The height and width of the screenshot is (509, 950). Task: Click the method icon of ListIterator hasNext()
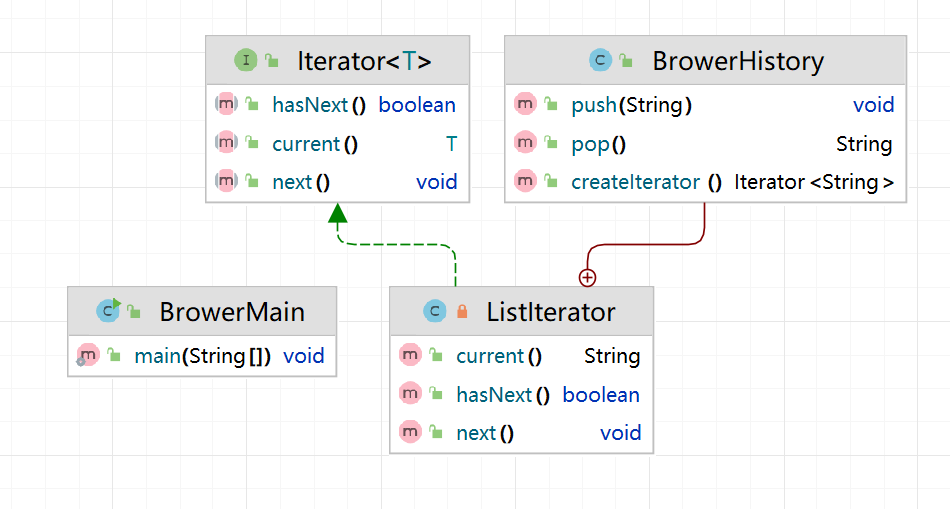(410, 394)
